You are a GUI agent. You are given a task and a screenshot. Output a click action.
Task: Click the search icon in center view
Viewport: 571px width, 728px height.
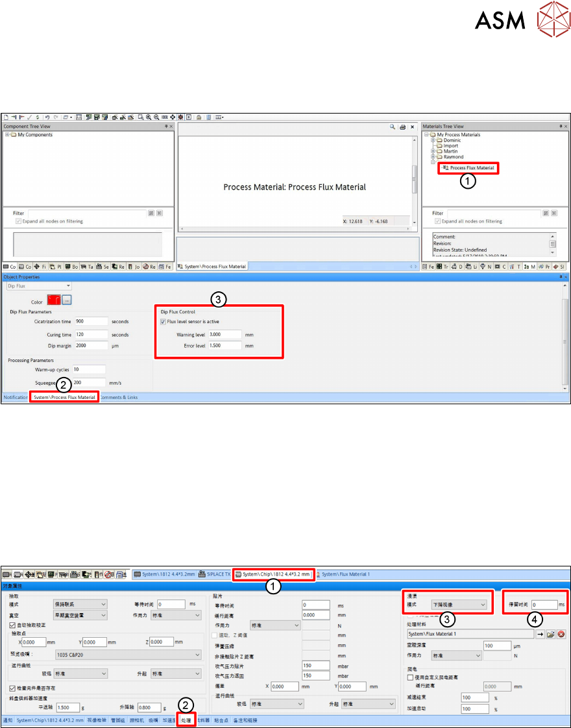click(393, 127)
